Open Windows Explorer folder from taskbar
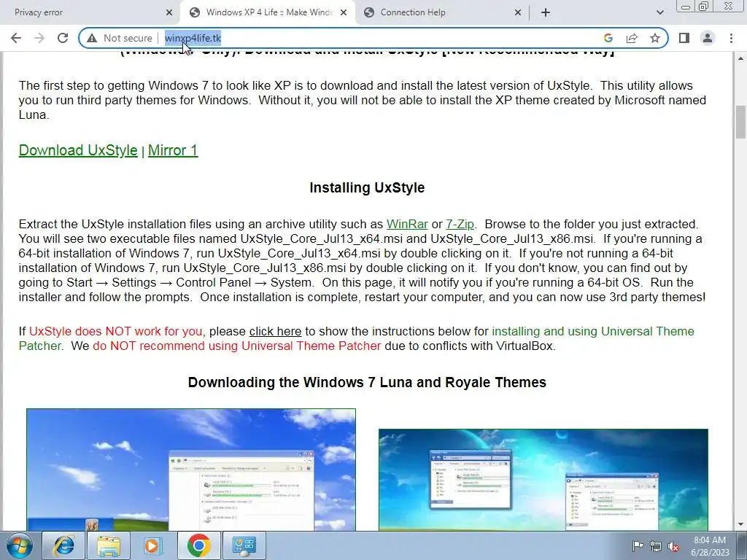Viewport: 747px width, 560px height. [x=109, y=545]
